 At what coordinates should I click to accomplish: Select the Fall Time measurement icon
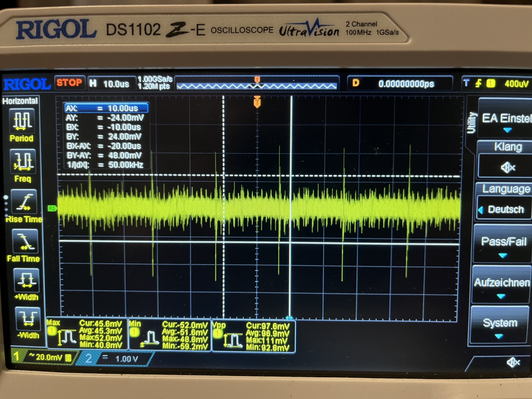click(x=25, y=241)
